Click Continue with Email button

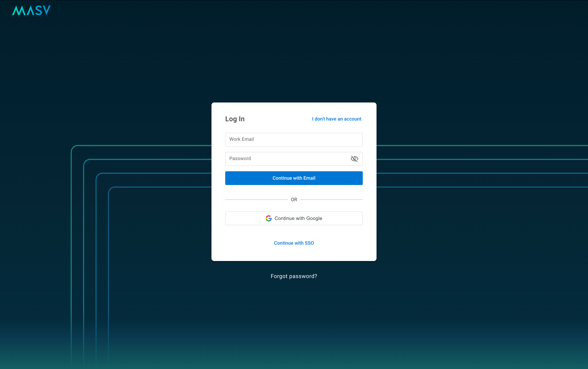[x=294, y=178]
